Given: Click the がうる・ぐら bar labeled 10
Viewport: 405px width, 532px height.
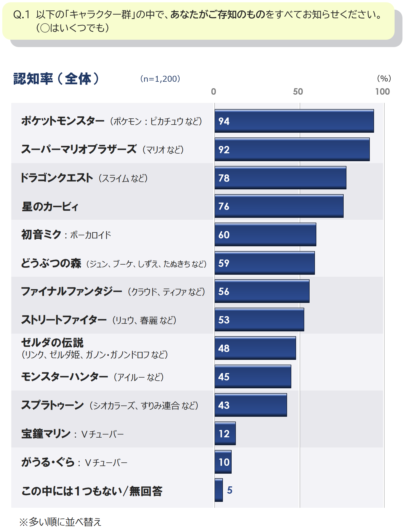Looking at the screenshot, I should [x=223, y=462].
